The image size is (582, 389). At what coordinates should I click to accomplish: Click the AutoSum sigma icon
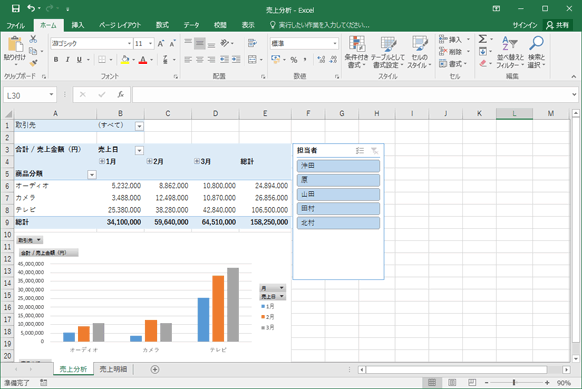click(483, 39)
